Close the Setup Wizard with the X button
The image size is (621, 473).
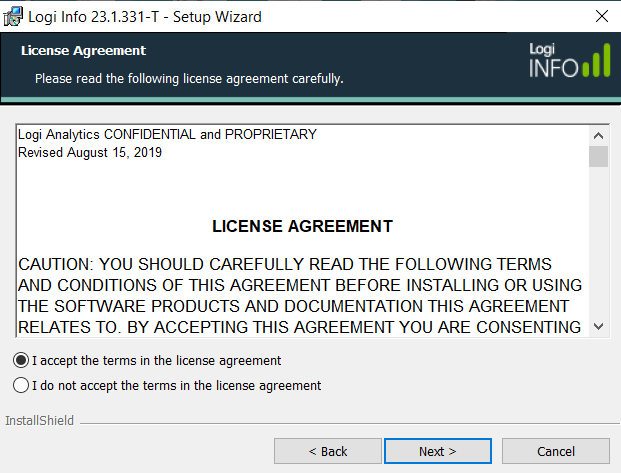pyautogui.click(x=602, y=16)
